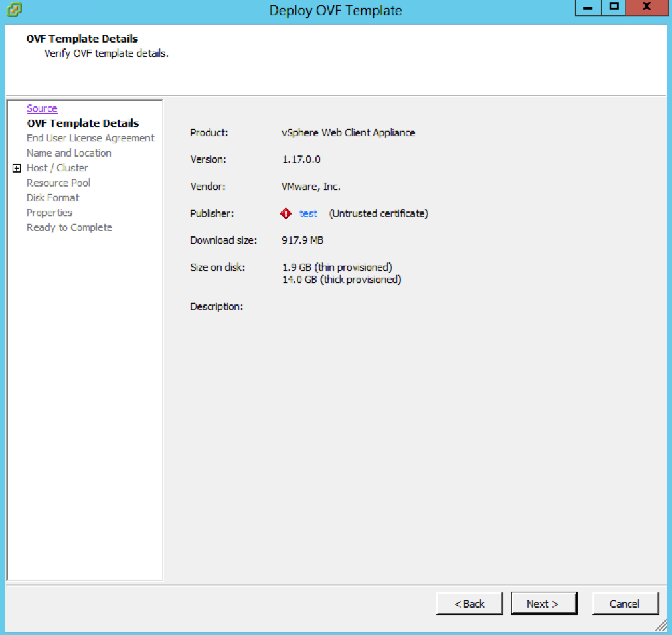Click the red untrusted certificate warning icon
This screenshot has height=635, width=672.
click(x=286, y=213)
